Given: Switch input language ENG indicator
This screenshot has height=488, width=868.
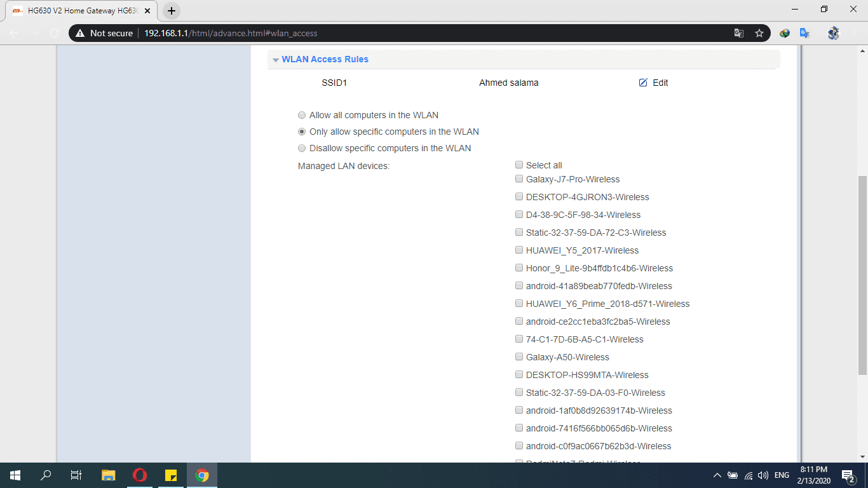Looking at the screenshot, I should (x=782, y=475).
